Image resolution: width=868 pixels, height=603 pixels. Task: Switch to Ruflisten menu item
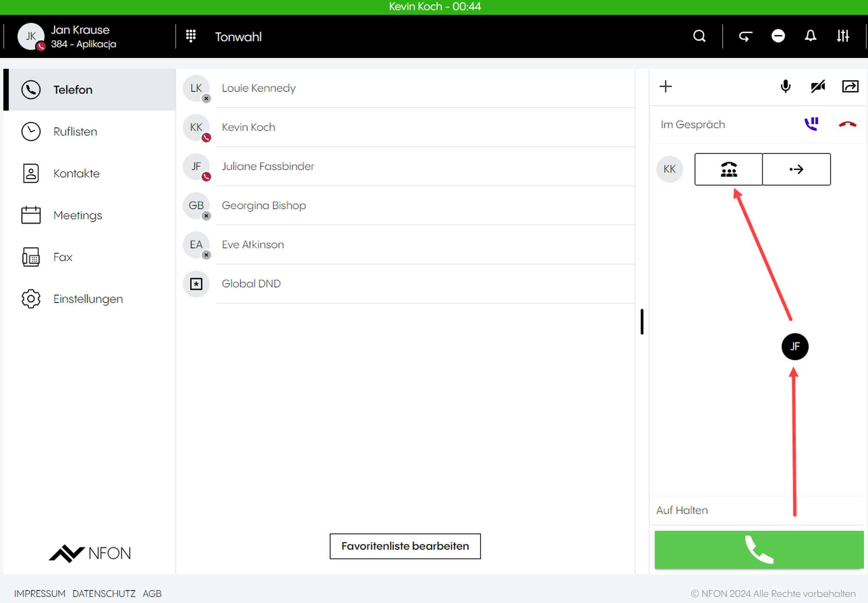tap(75, 132)
